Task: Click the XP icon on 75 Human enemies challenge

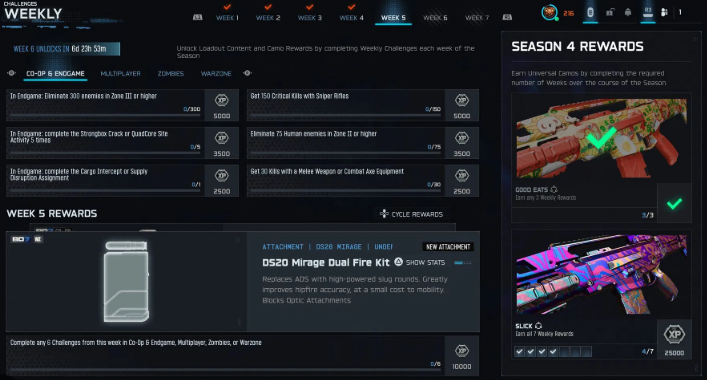Action: click(x=462, y=138)
